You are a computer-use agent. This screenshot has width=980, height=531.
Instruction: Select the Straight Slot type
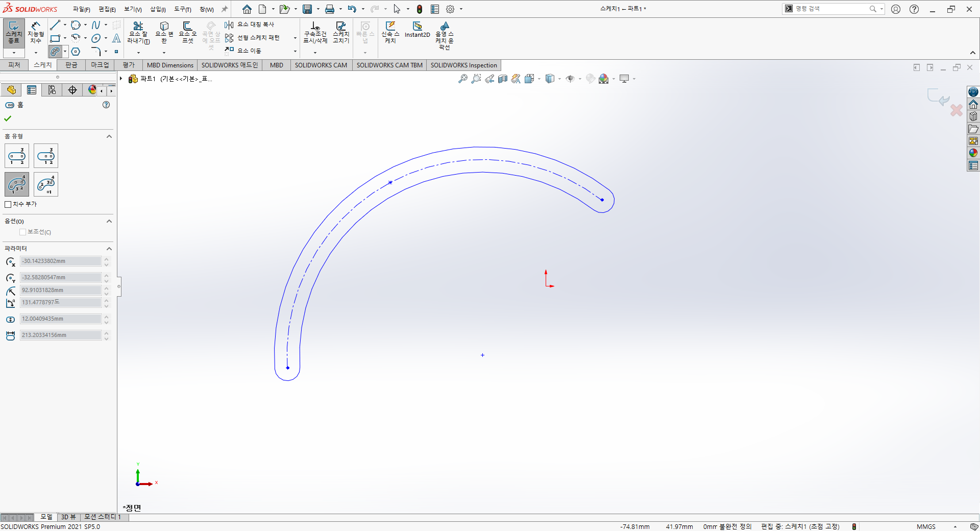(x=17, y=156)
